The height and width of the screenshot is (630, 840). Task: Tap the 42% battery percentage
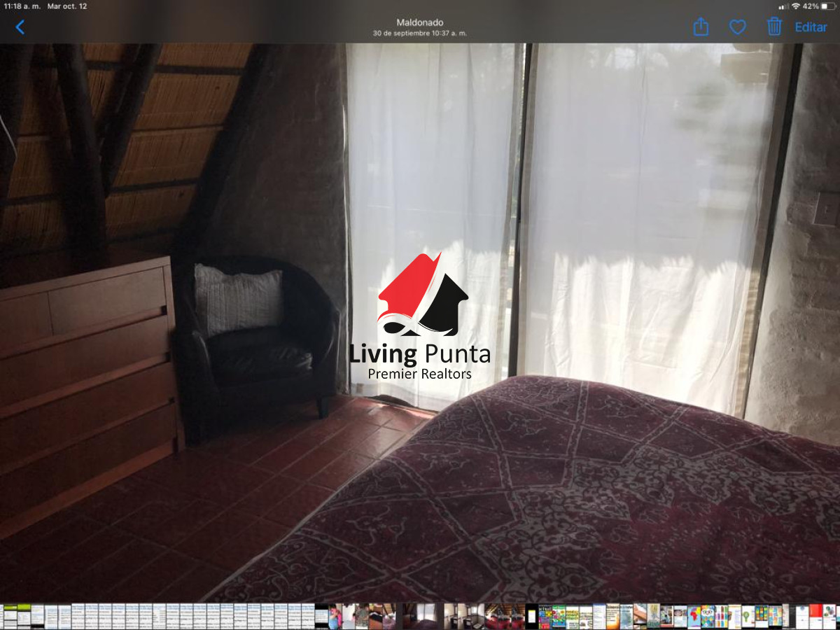tap(811, 6)
